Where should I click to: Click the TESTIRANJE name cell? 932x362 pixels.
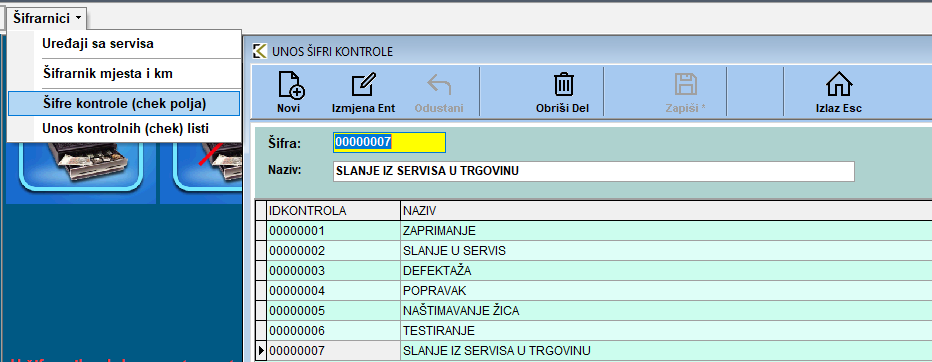point(666,330)
